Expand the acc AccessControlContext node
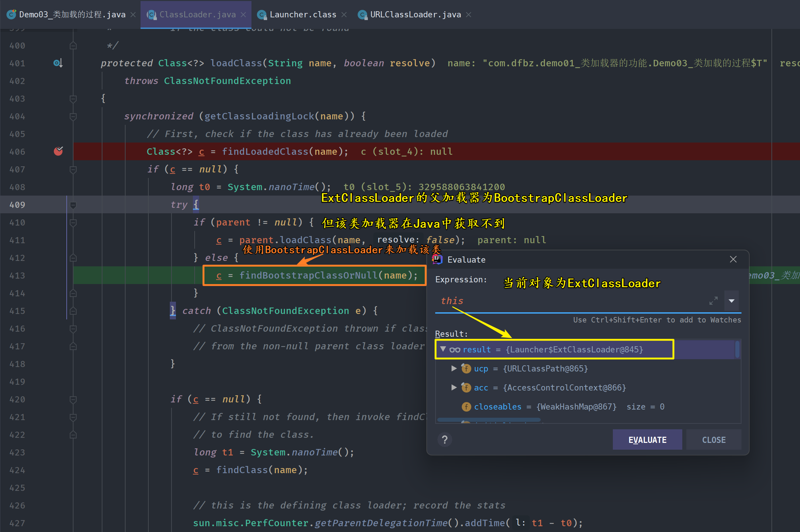Image resolution: width=800 pixels, height=532 pixels. (x=454, y=387)
